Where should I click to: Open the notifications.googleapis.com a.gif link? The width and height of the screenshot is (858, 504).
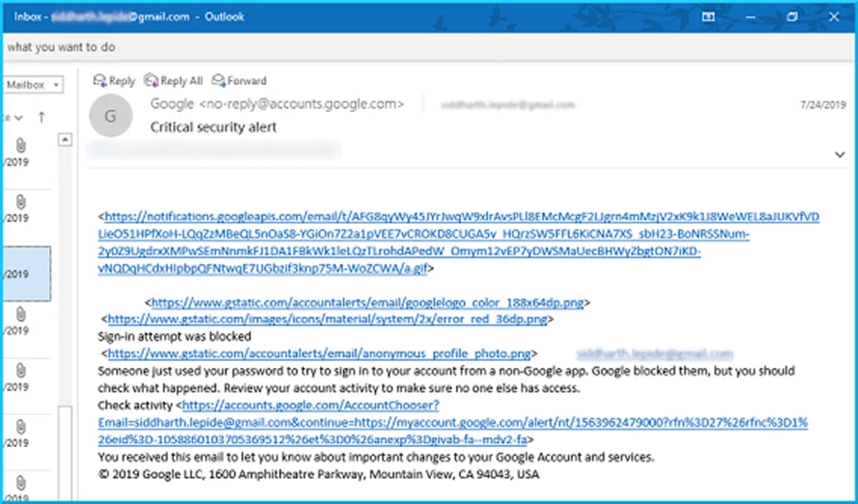click(x=459, y=242)
